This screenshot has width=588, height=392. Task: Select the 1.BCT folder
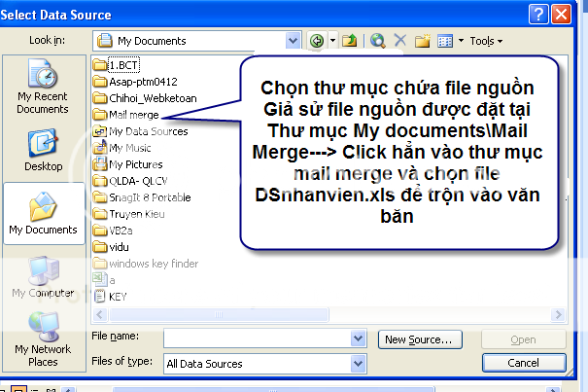pyautogui.click(x=117, y=65)
